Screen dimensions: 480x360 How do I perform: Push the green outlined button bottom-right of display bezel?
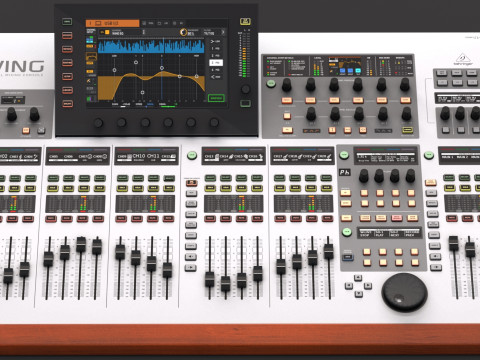(245, 103)
